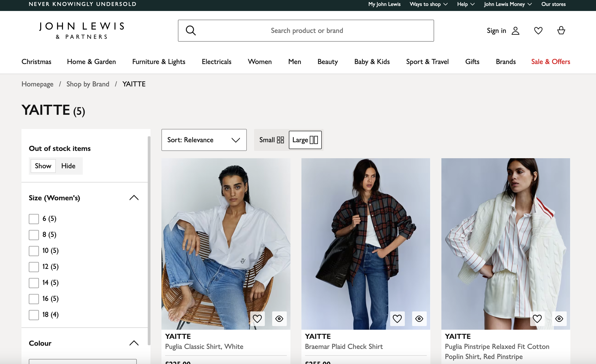Open the Electricals category
Image resolution: width=596 pixels, height=364 pixels.
217,62
